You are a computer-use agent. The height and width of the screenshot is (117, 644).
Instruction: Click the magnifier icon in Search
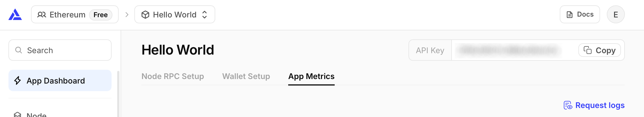click(x=19, y=50)
